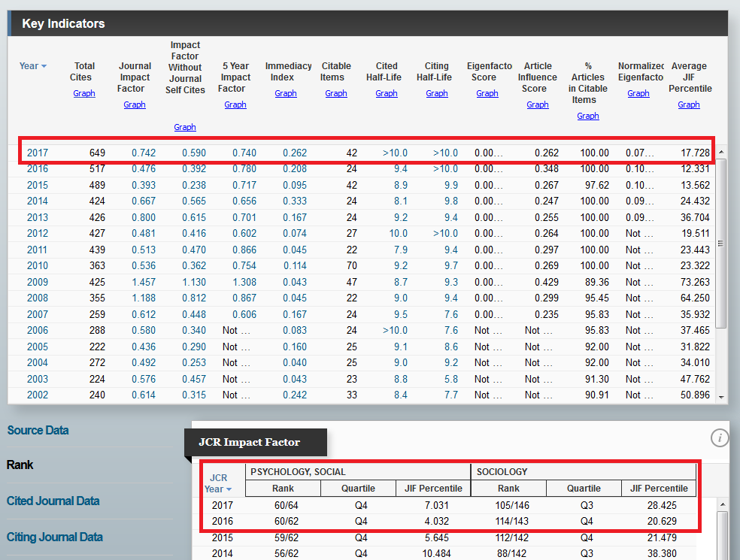
Task: Click the 2017 self-cite-free impact factor 0.590
Action: 194,153
